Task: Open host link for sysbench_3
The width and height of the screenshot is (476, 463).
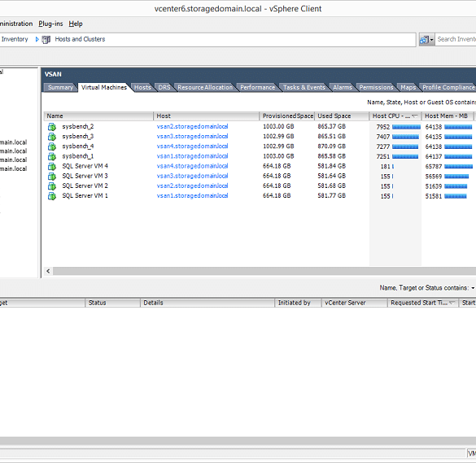Action: tap(192, 137)
